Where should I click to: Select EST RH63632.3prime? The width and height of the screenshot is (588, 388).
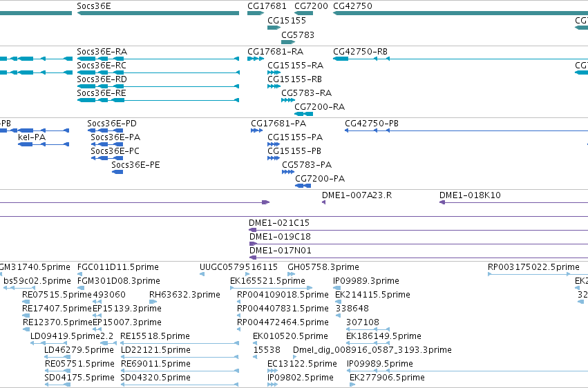coord(153,302)
